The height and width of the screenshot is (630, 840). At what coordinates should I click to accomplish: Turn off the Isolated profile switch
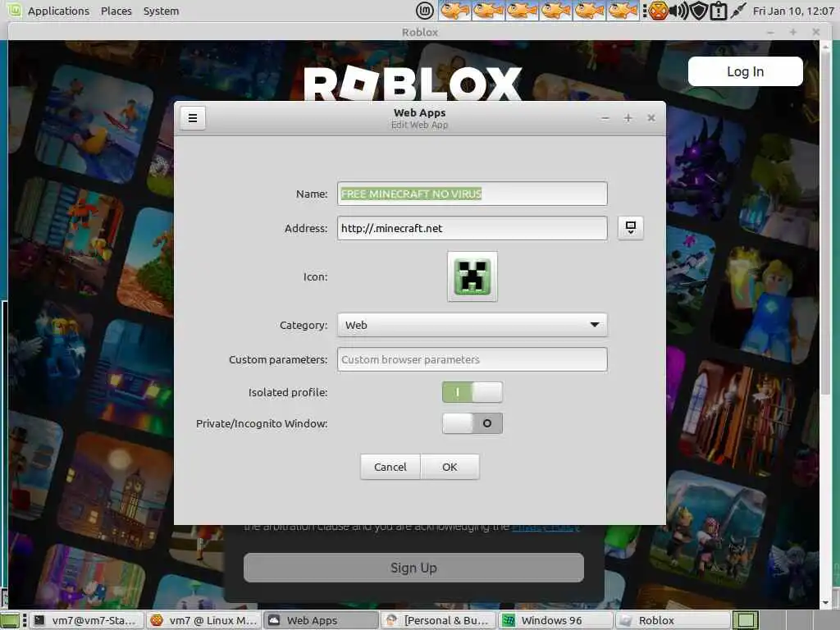[x=472, y=392]
